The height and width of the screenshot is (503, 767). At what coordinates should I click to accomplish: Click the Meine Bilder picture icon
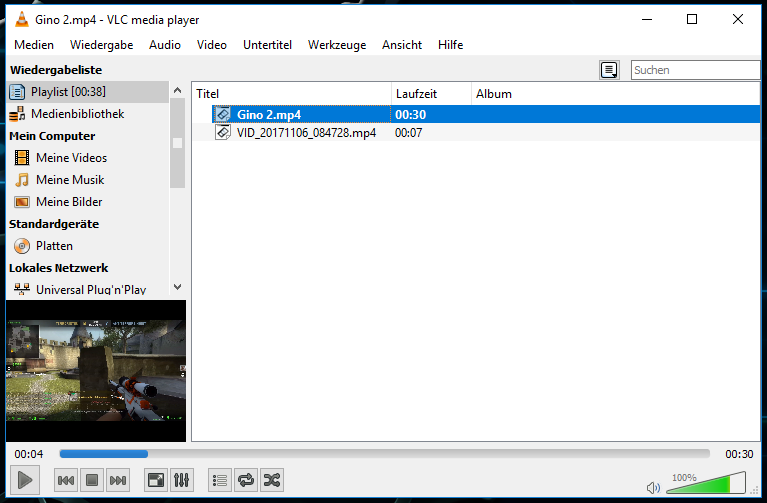(22, 202)
